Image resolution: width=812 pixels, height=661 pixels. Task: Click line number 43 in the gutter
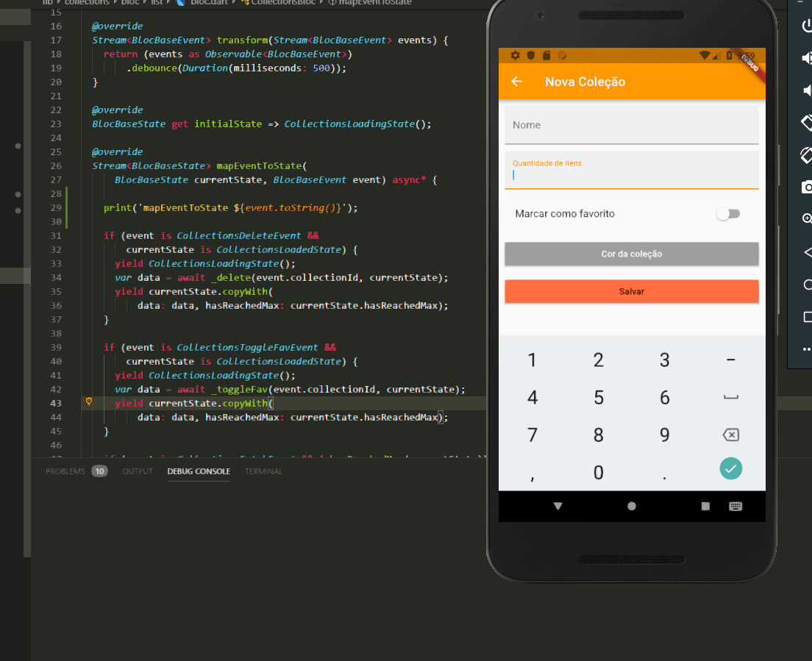[x=56, y=403]
